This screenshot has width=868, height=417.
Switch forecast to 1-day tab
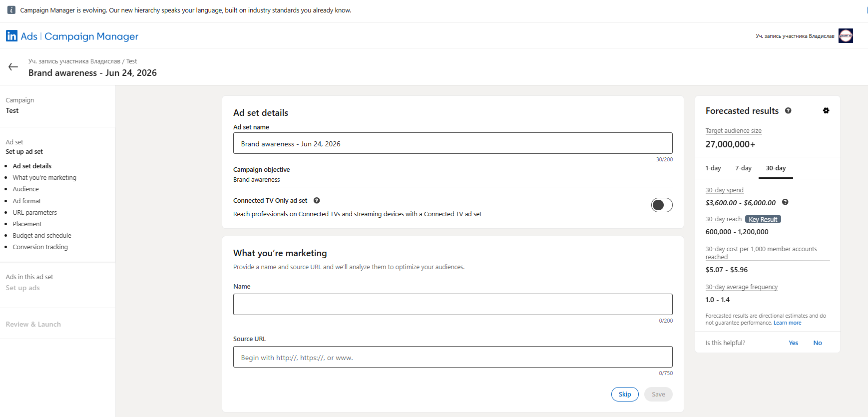713,168
